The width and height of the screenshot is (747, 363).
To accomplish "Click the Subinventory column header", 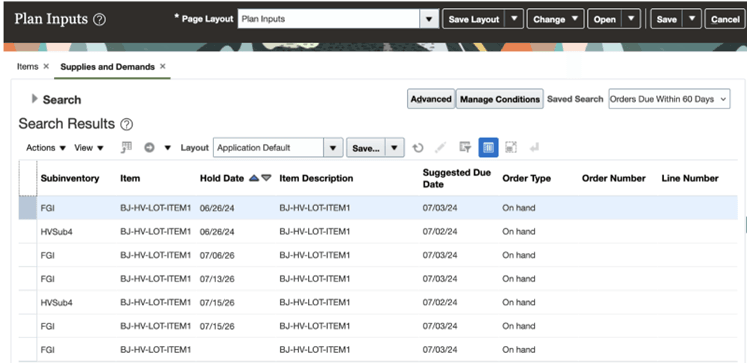I will 70,178.
